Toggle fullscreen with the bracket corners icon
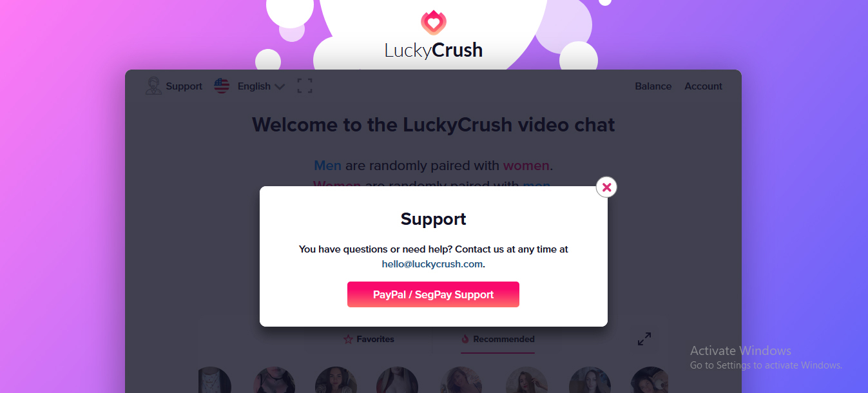Screen dimensions: 868x393 click(304, 86)
